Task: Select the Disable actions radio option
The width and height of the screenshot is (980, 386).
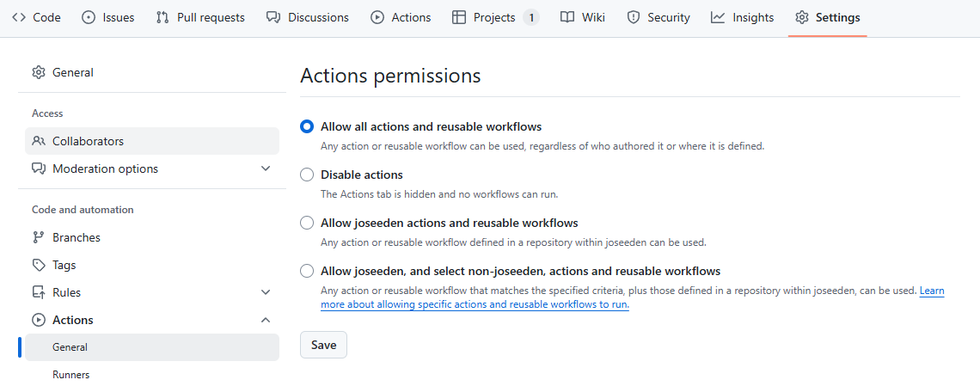Action: pyautogui.click(x=307, y=175)
